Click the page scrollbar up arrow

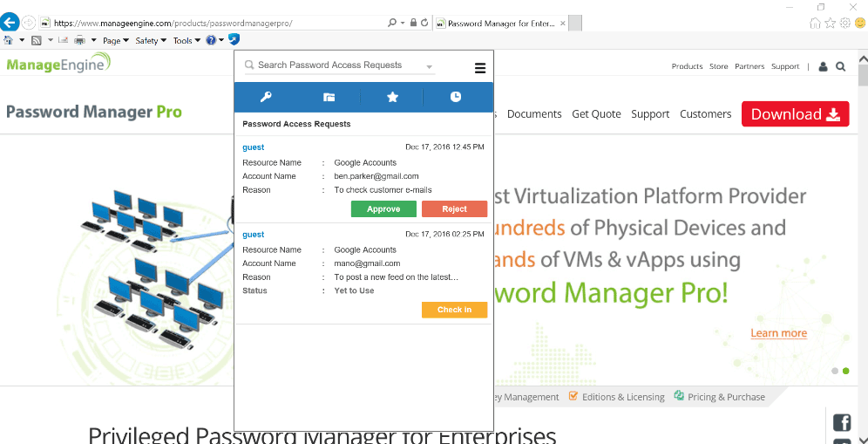(x=863, y=58)
